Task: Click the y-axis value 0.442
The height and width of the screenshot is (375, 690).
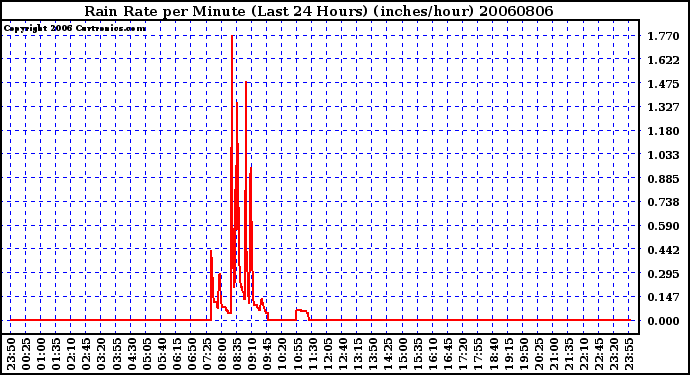Action: click(x=663, y=250)
